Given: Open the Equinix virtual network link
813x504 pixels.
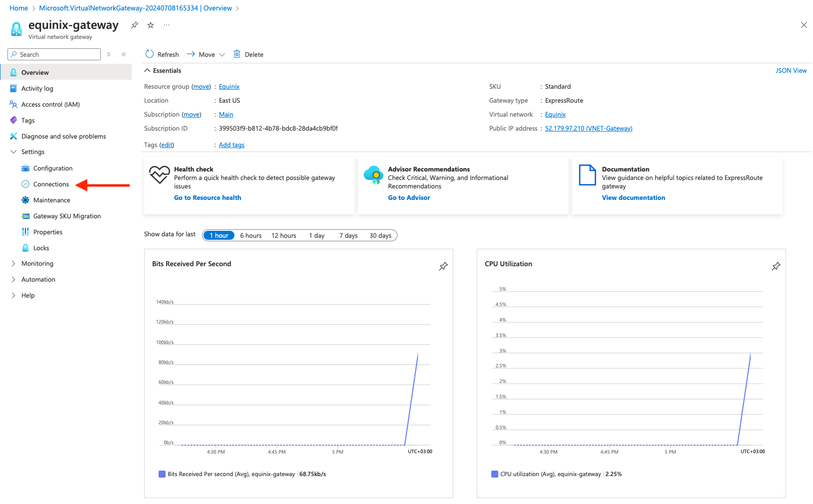Looking at the screenshot, I should 555,114.
